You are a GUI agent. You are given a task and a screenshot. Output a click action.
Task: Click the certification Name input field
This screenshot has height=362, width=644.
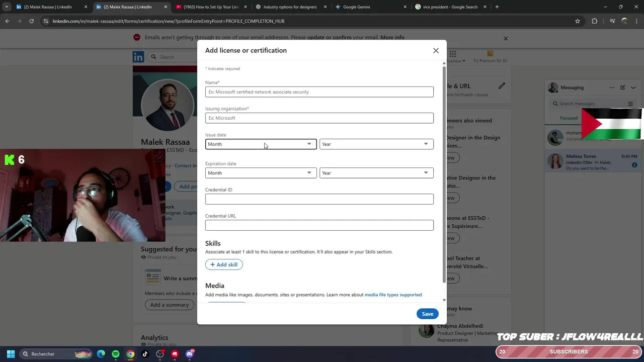click(319, 92)
